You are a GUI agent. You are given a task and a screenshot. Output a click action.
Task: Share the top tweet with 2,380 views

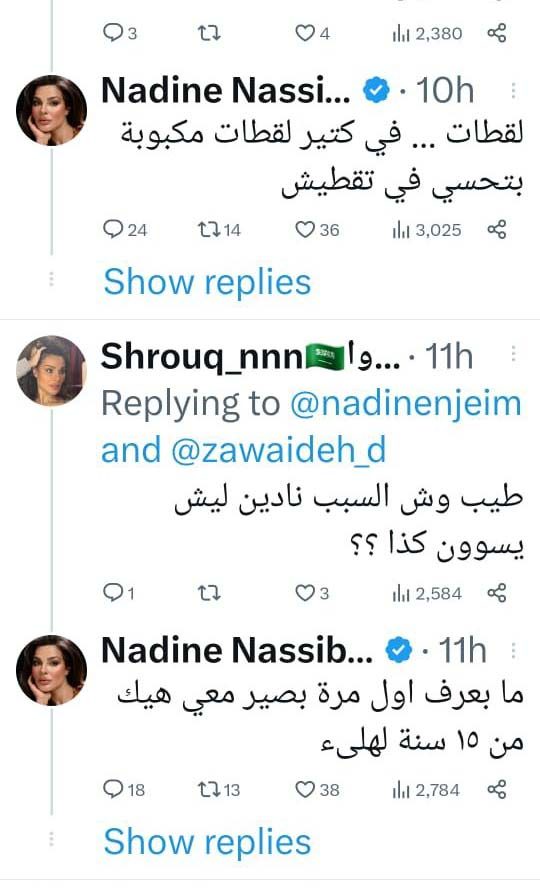pyautogui.click(x=496, y=33)
